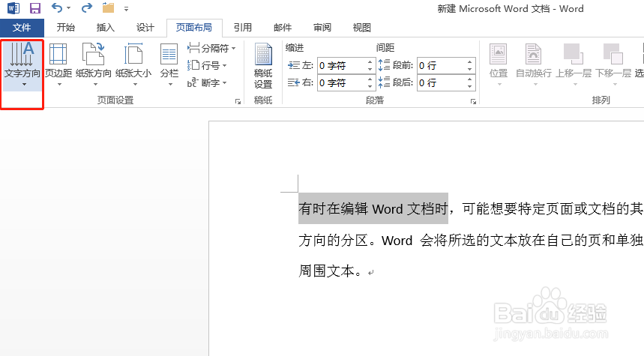Open the 纸张大小 paper size menu
The image size is (644, 356).
(x=133, y=65)
